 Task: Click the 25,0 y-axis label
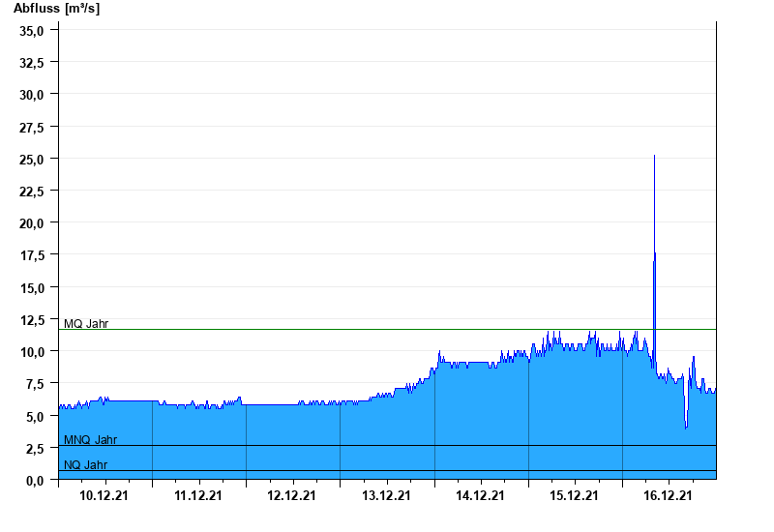click(32, 160)
